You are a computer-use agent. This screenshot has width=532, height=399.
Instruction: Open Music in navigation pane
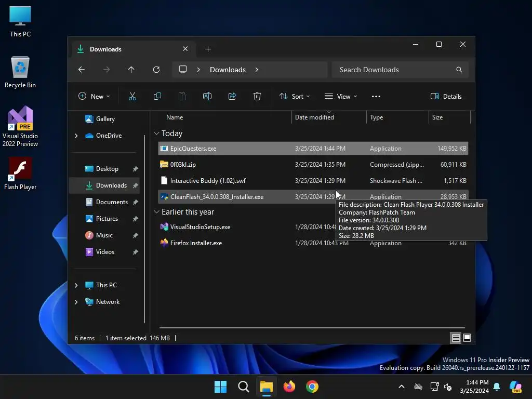coord(104,235)
